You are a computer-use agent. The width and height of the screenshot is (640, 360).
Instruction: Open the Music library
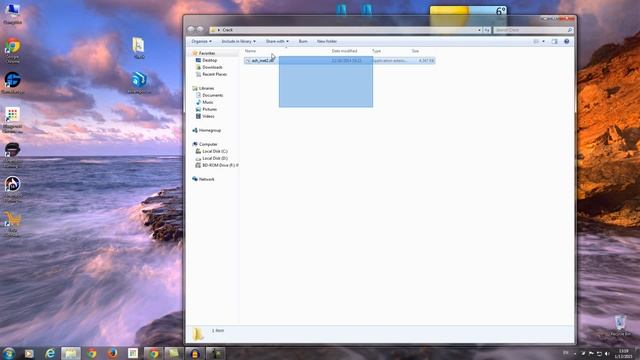pyautogui.click(x=208, y=102)
